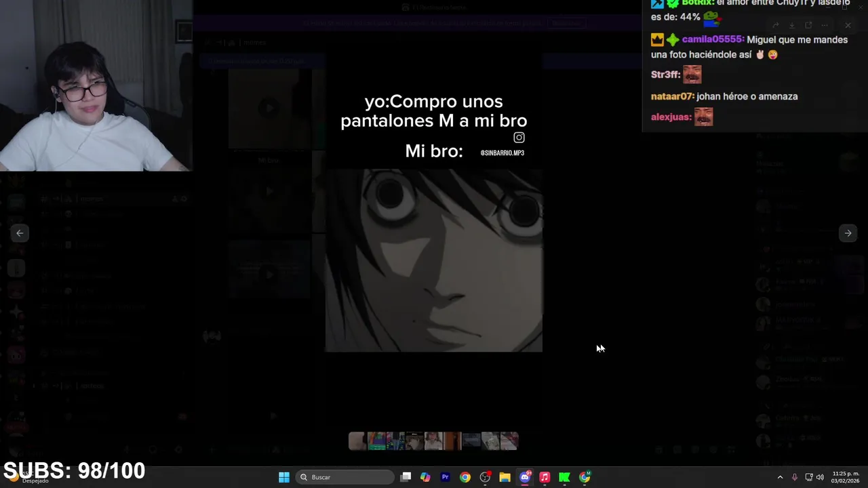The height and width of the screenshot is (488, 868).
Task: Open the faded three-dots more options menu
Action: tap(824, 25)
